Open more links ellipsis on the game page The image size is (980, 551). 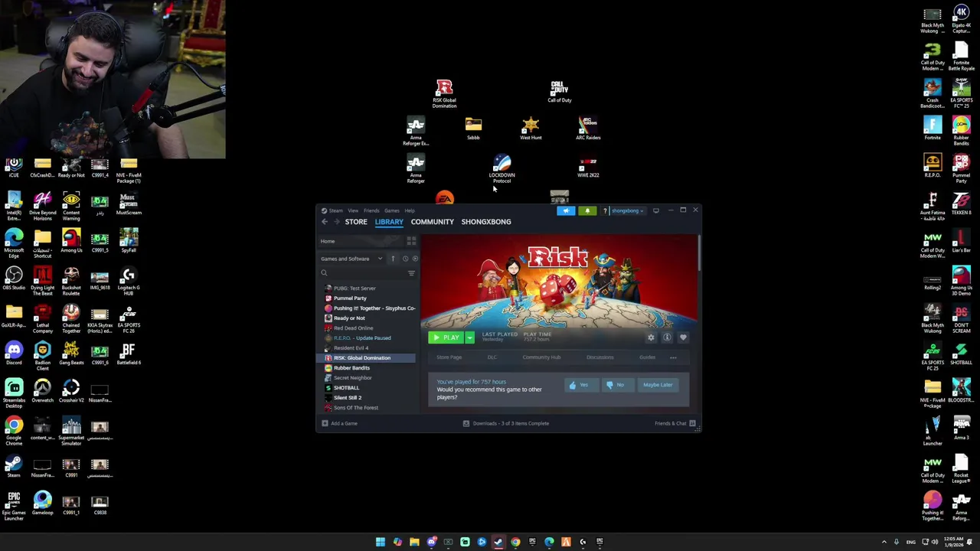point(673,357)
